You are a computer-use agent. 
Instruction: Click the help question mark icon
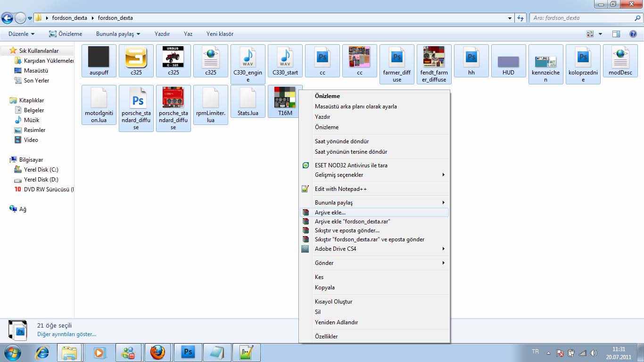[633, 34]
